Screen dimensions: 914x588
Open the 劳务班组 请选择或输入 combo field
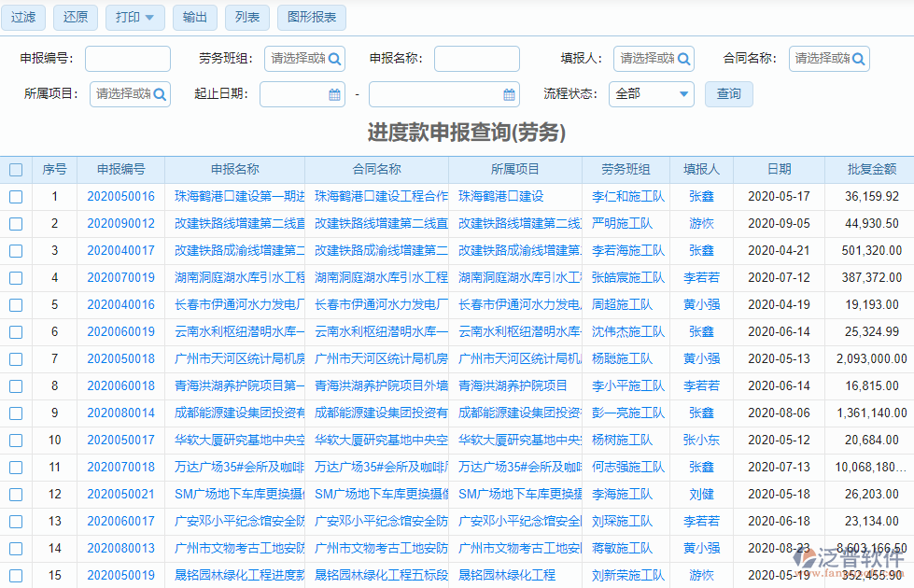[x=299, y=58]
